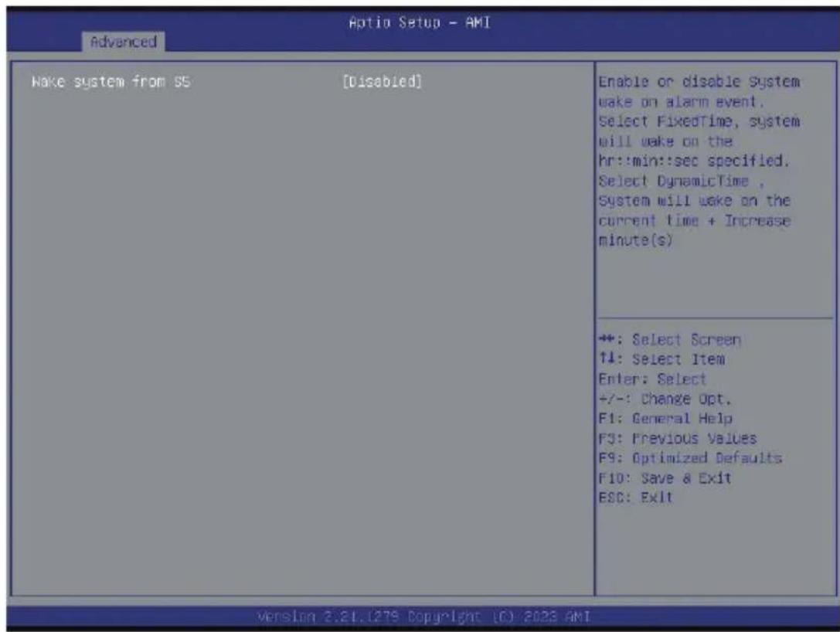Click help line "hr::min::sec specified."

[694, 161]
